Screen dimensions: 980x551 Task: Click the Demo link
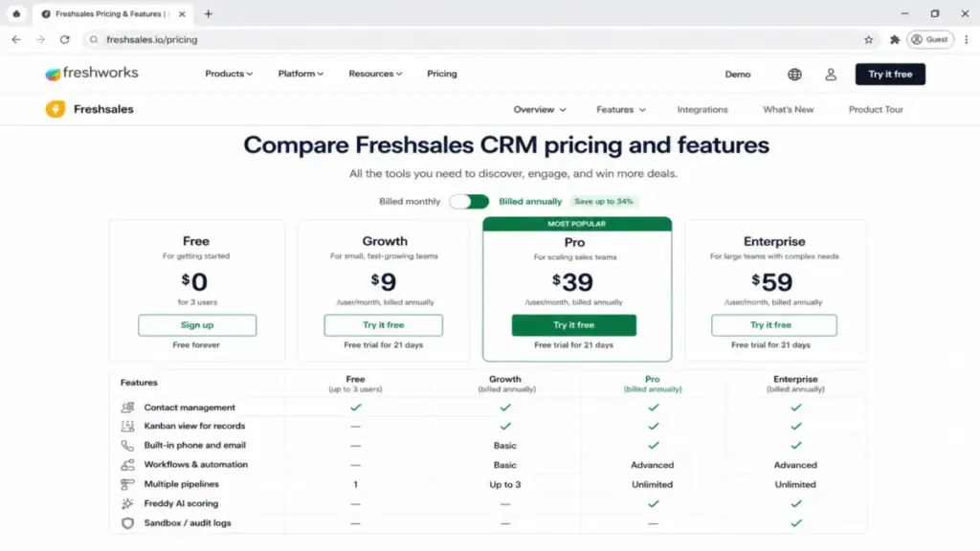pos(738,75)
